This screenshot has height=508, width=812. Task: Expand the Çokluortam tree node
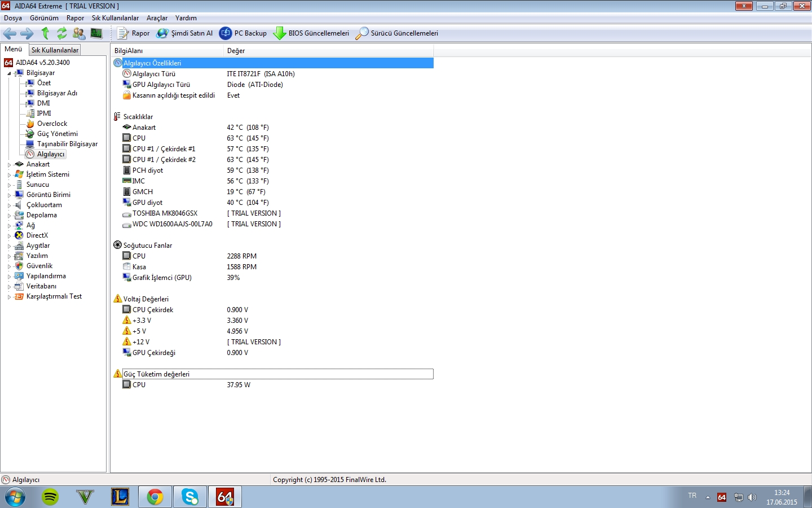click(9, 205)
